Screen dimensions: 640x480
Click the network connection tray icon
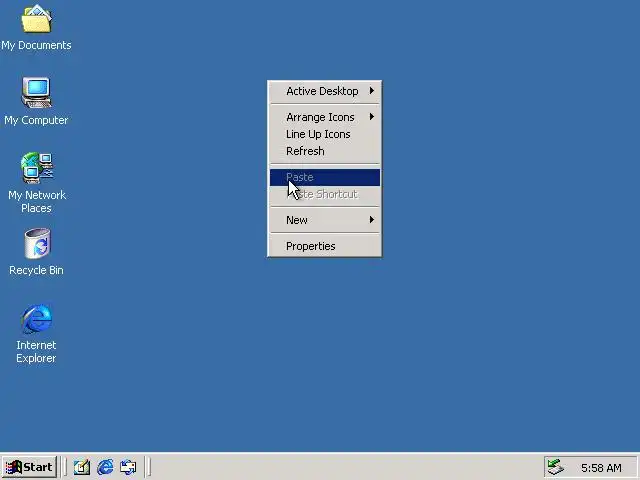(556, 467)
